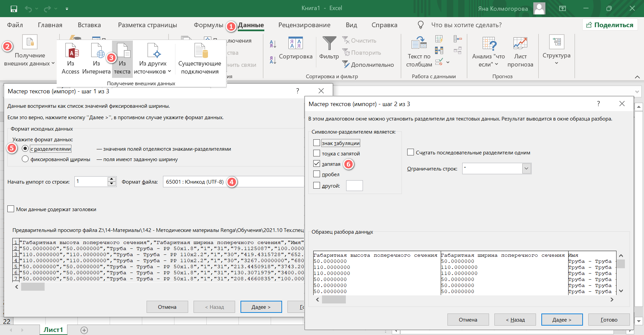The width and height of the screenshot is (644, 335).
Task: Switch to the Вставка tab
Action: click(x=89, y=25)
